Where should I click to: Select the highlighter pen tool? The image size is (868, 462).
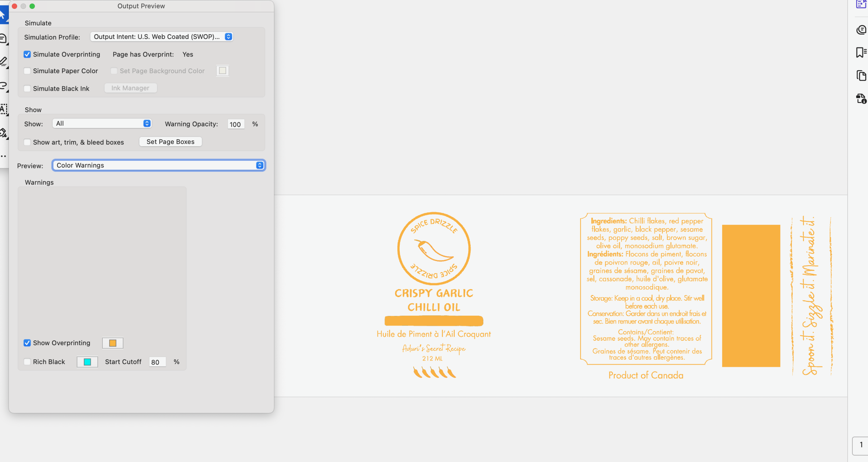(x=3, y=62)
